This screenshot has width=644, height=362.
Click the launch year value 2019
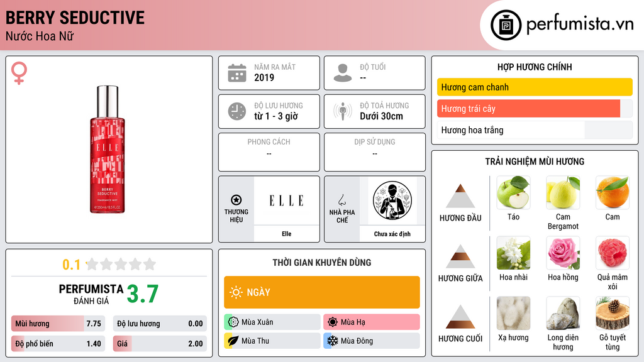(x=264, y=77)
